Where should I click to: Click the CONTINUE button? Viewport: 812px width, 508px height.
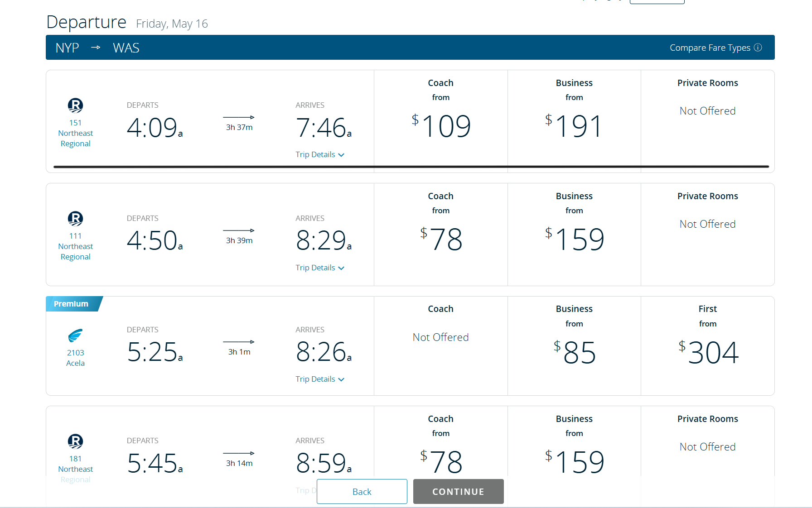tap(459, 491)
